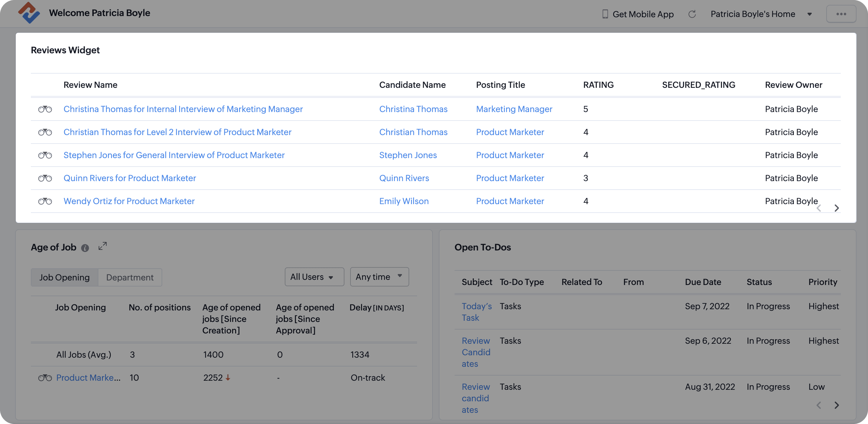Click the refresh icon in top header

coord(692,14)
